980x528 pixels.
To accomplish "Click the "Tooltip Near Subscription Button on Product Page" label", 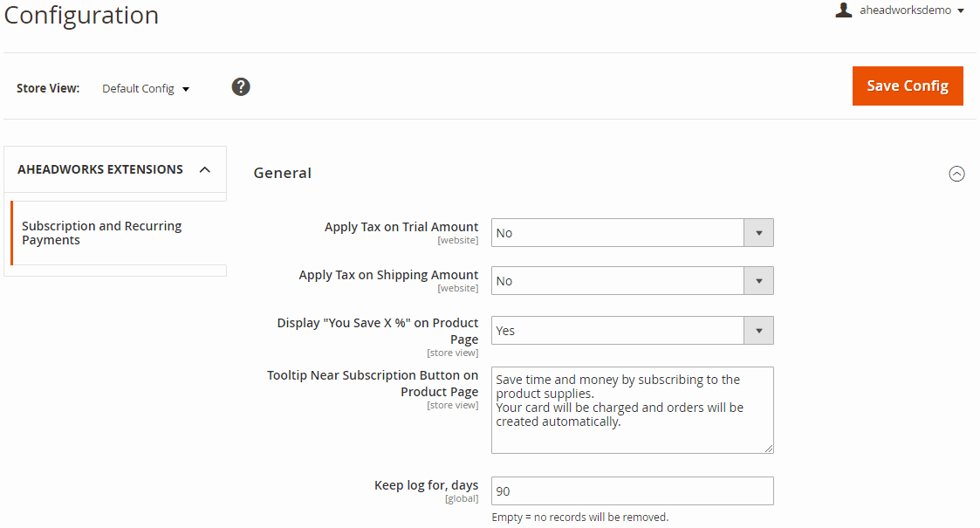I will 373,383.
